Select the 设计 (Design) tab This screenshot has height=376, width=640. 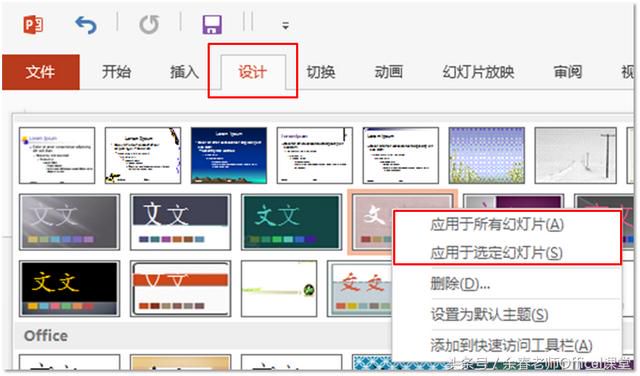pyautogui.click(x=253, y=72)
